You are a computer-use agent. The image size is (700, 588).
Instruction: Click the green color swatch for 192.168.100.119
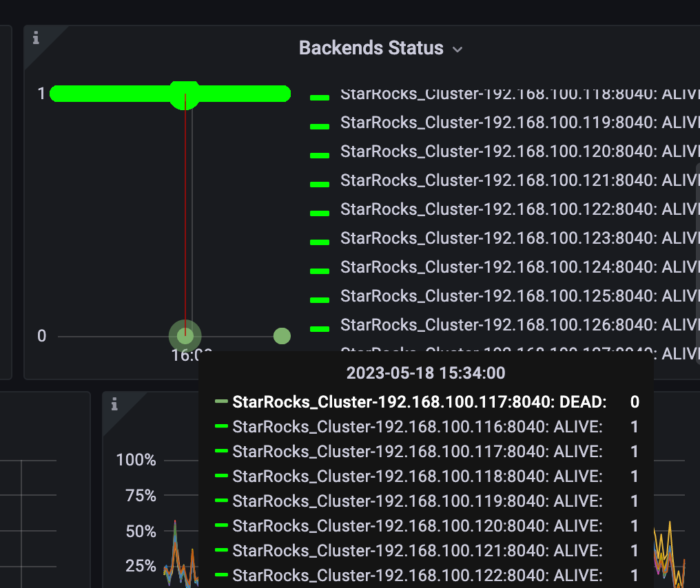[320, 127]
